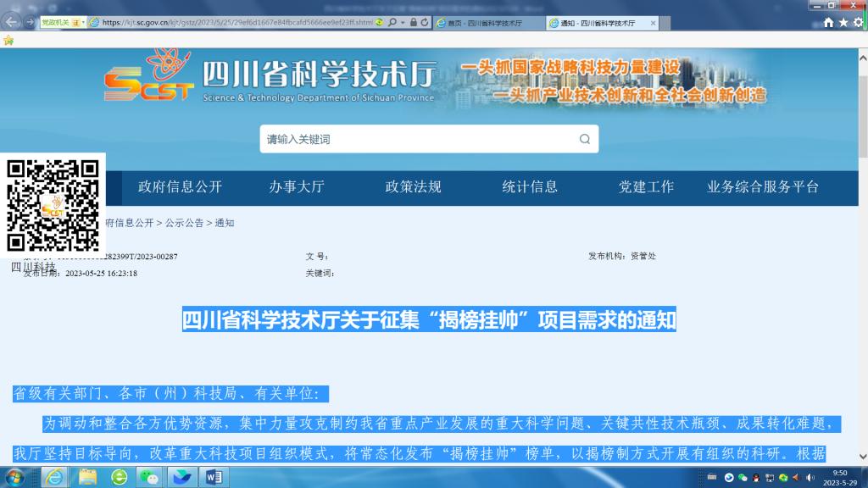The height and width of the screenshot is (488, 868).
Task: Open the favorites star icon
Action: (843, 23)
